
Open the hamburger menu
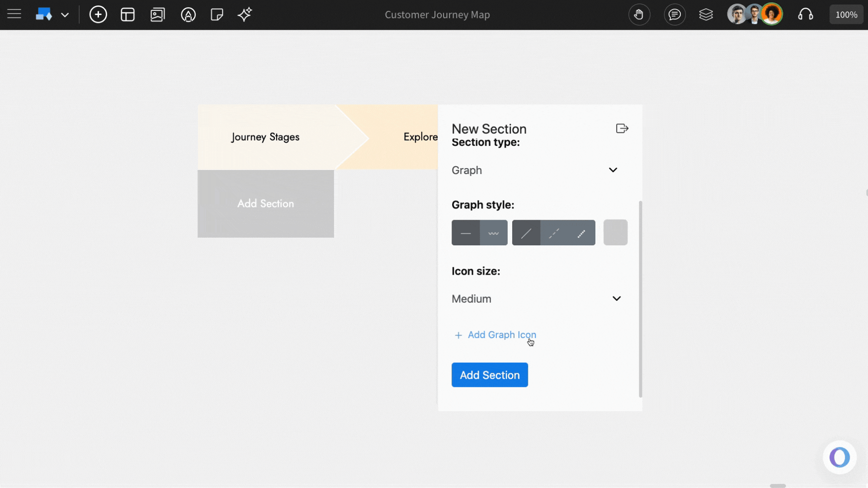[x=14, y=14]
